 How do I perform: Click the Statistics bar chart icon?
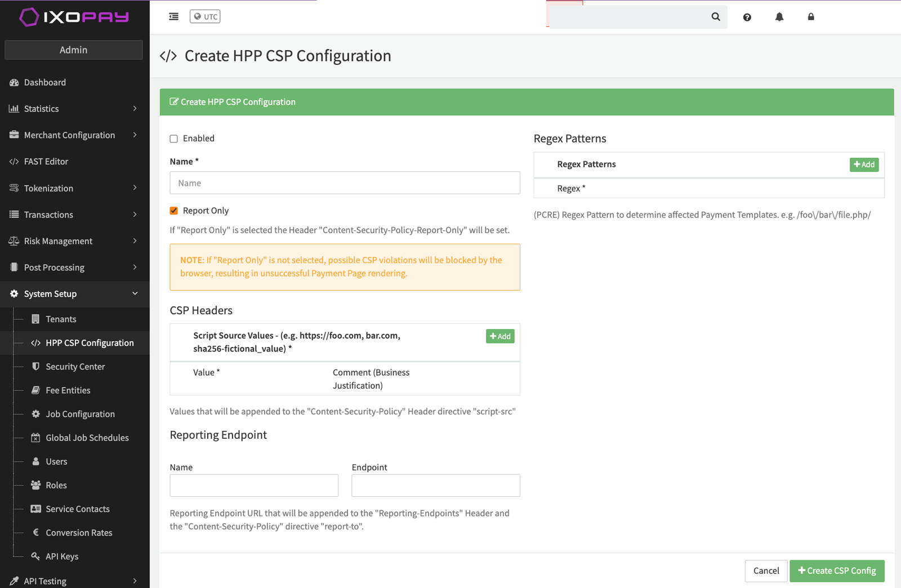click(x=14, y=109)
